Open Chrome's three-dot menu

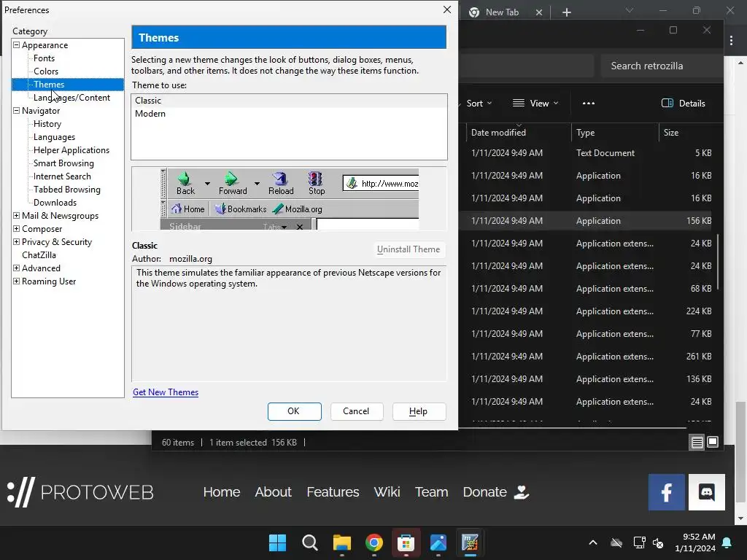731,41
